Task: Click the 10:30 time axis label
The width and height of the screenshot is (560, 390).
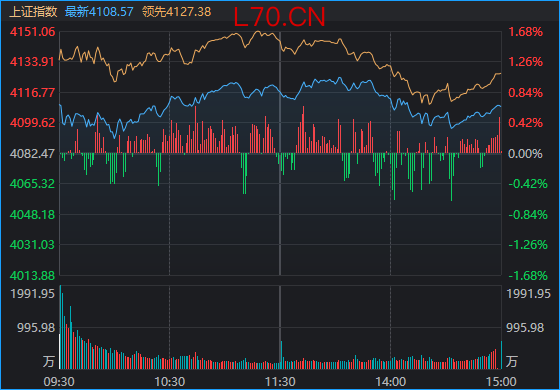Action: coord(169,382)
